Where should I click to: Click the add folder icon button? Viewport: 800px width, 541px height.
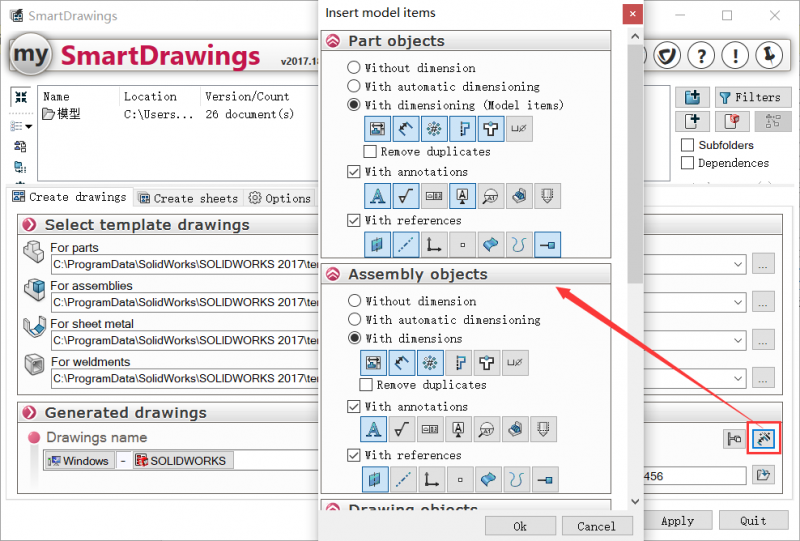tap(692, 97)
